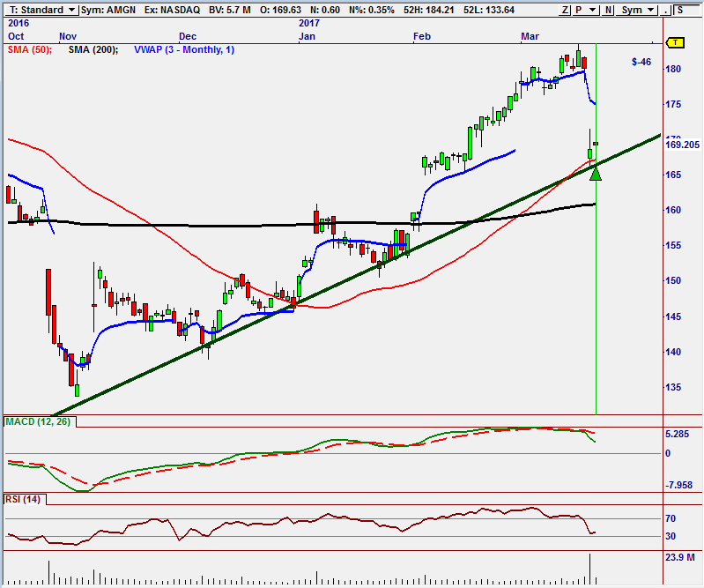Click the O: 169.63 open price text

[x=280, y=10]
